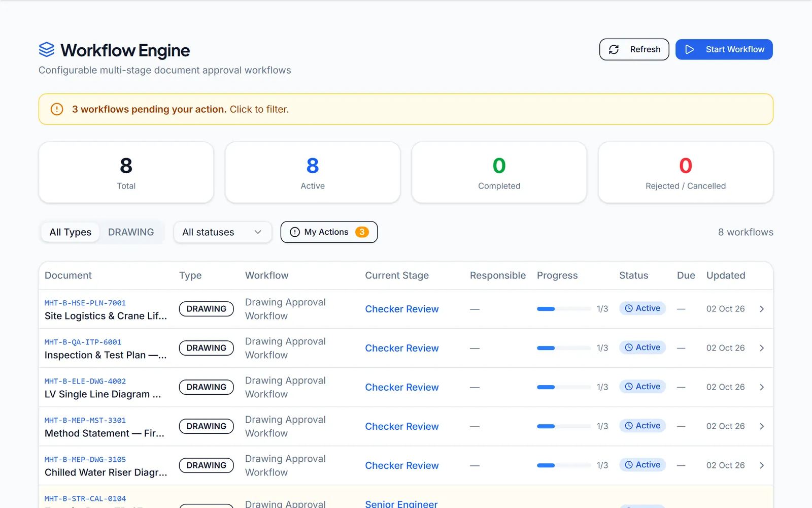Click the refresh arrows icon
Image resolution: width=812 pixels, height=508 pixels.
coord(614,49)
